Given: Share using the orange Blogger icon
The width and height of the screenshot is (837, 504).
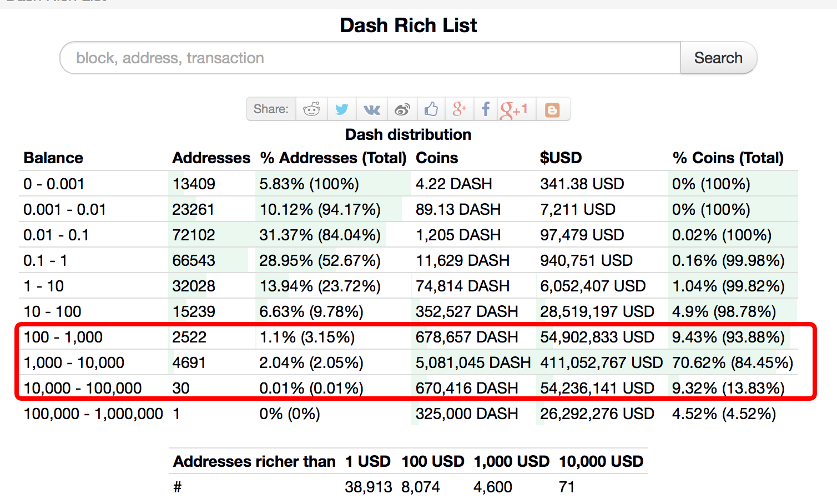Looking at the screenshot, I should coord(552,109).
